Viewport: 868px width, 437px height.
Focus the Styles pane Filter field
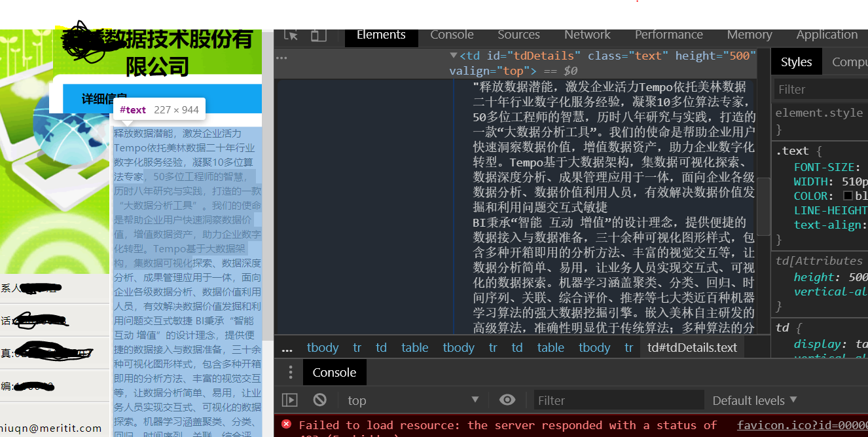(x=821, y=89)
